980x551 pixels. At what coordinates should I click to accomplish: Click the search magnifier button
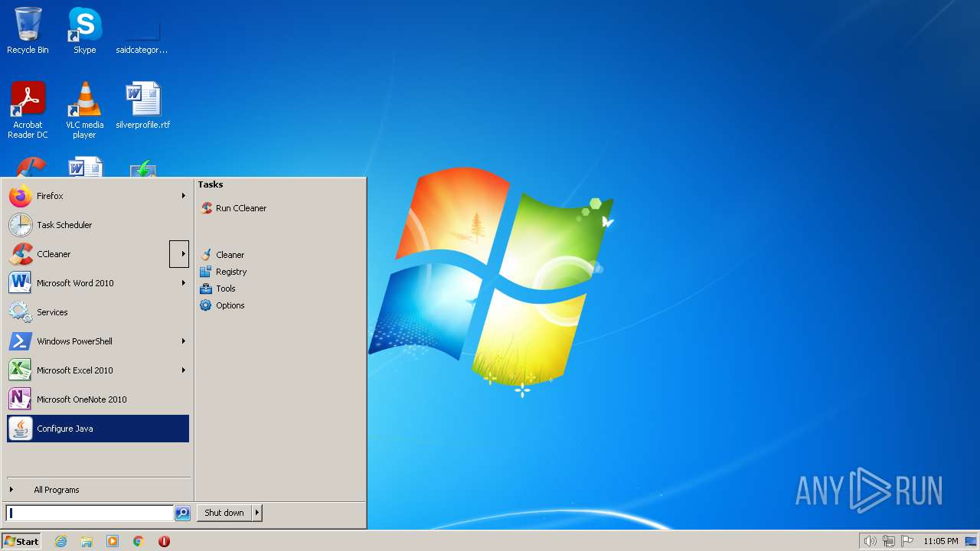tap(182, 514)
